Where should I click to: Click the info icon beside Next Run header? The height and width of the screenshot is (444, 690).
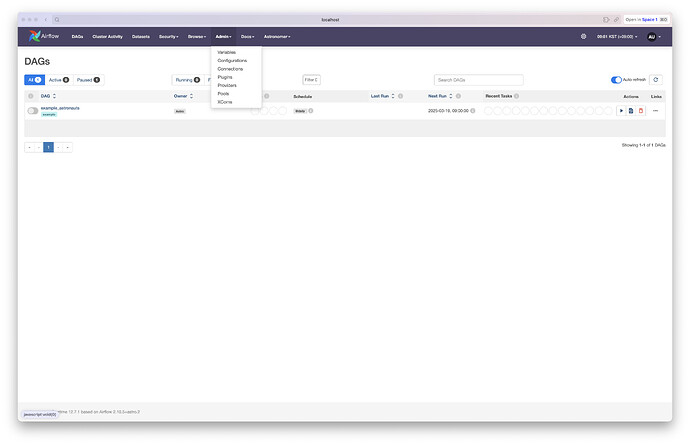coord(458,96)
